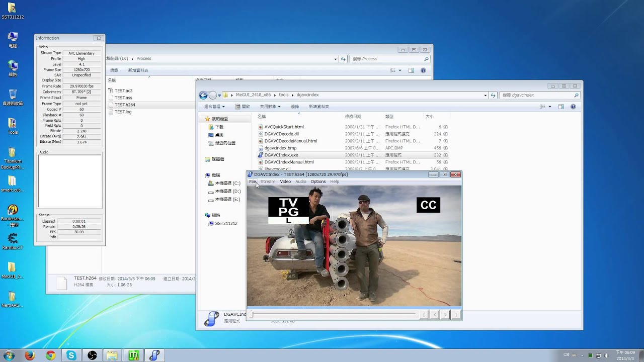The height and width of the screenshot is (362, 644).
Task: Click the mark-in '[' button in DGAVCIndex
Action: coord(424,315)
